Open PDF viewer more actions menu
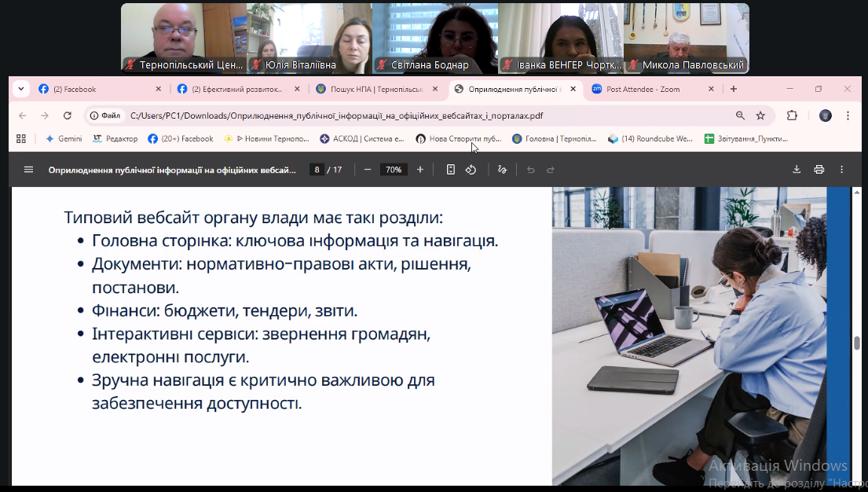868x492 pixels. (842, 169)
